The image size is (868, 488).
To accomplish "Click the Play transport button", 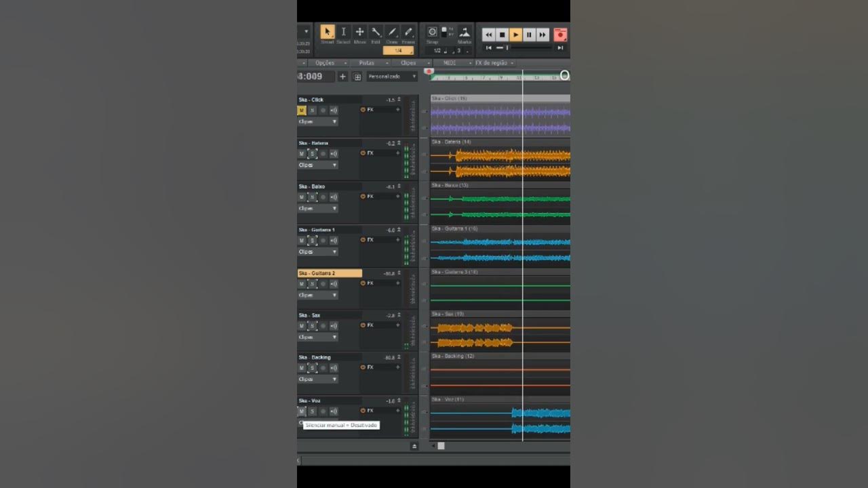I will (515, 35).
